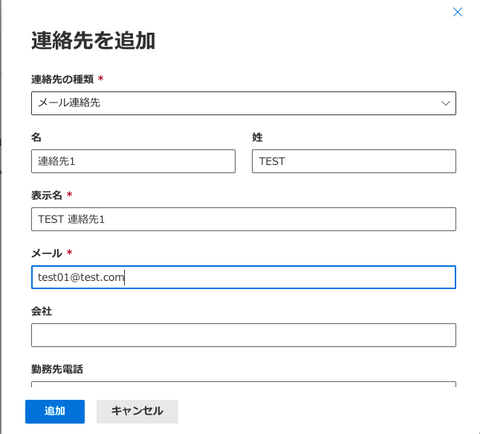
Task: Click the メール label
Action: (47, 253)
